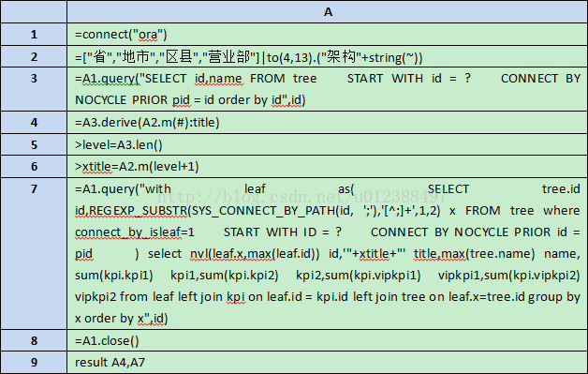
Task: Select row header 1
Action: (x=34, y=34)
